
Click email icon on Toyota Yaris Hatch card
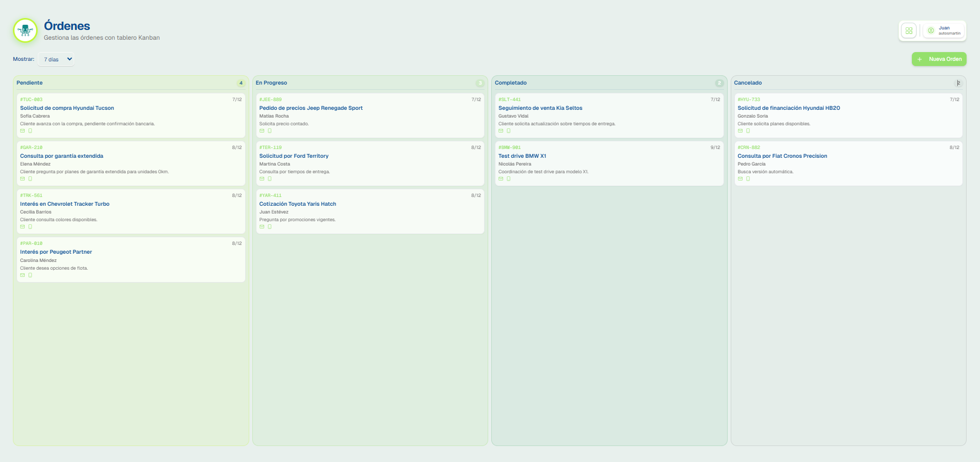click(x=262, y=227)
